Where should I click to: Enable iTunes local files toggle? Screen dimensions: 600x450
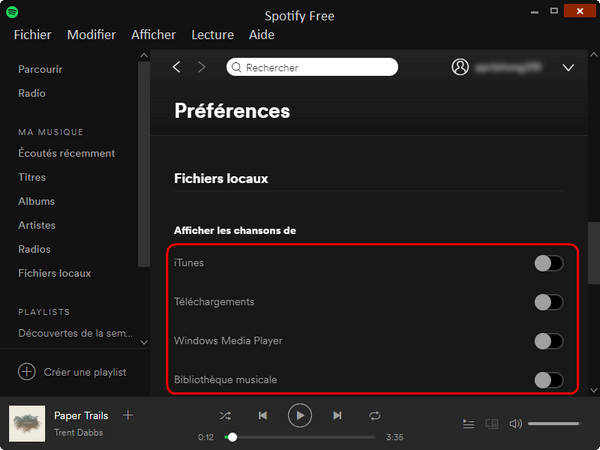point(549,263)
